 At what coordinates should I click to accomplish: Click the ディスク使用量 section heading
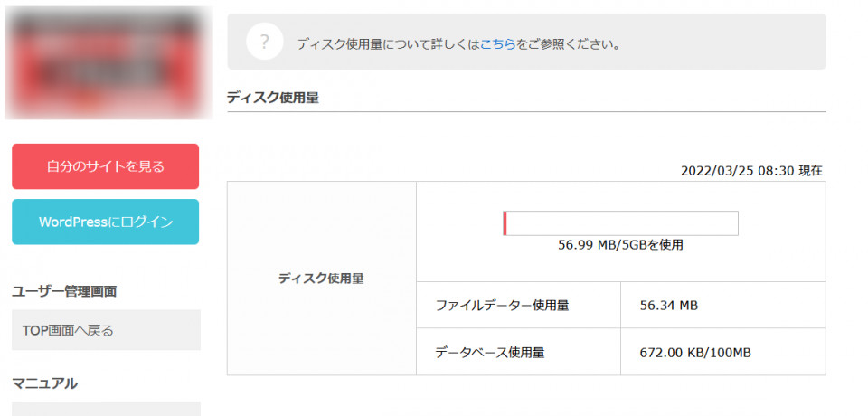(x=273, y=98)
